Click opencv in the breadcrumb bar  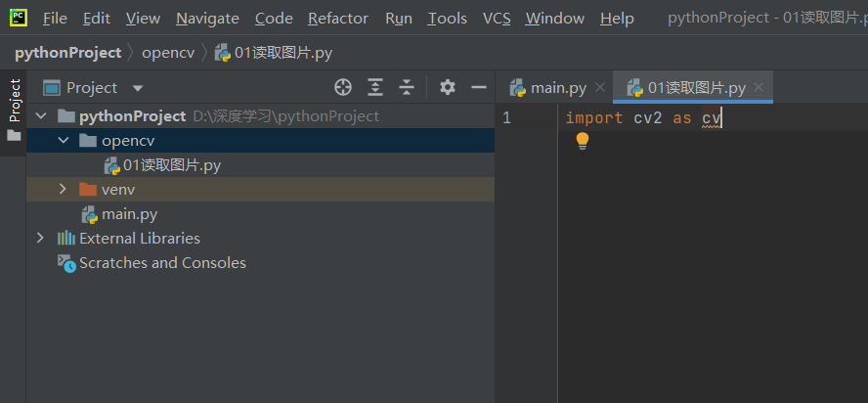coord(168,53)
